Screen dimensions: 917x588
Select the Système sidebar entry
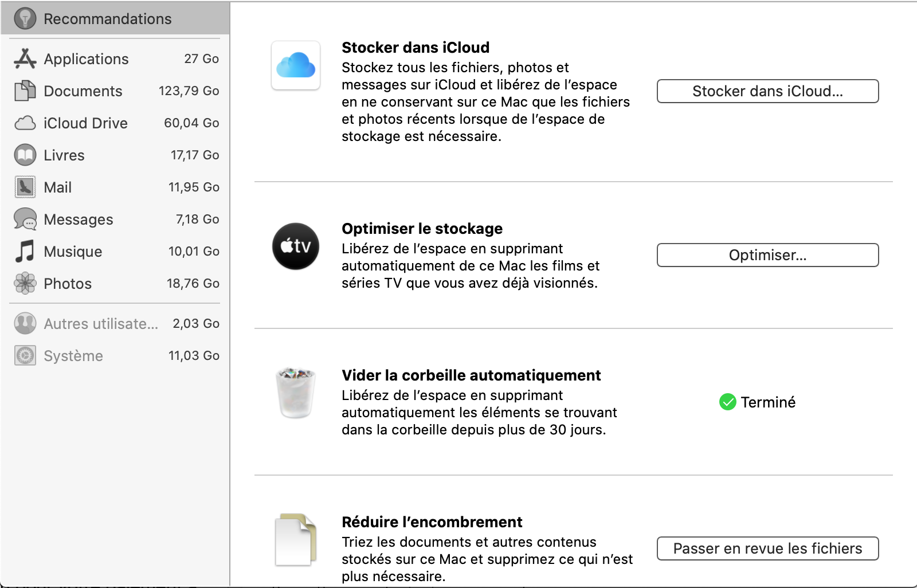click(x=73, y=355)
